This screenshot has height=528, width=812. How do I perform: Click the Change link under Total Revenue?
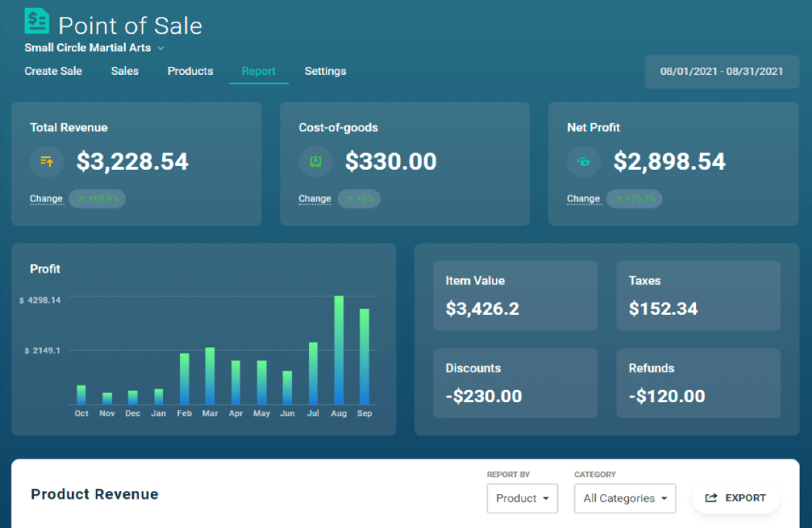pyautogui.click(x=46, y=198)
